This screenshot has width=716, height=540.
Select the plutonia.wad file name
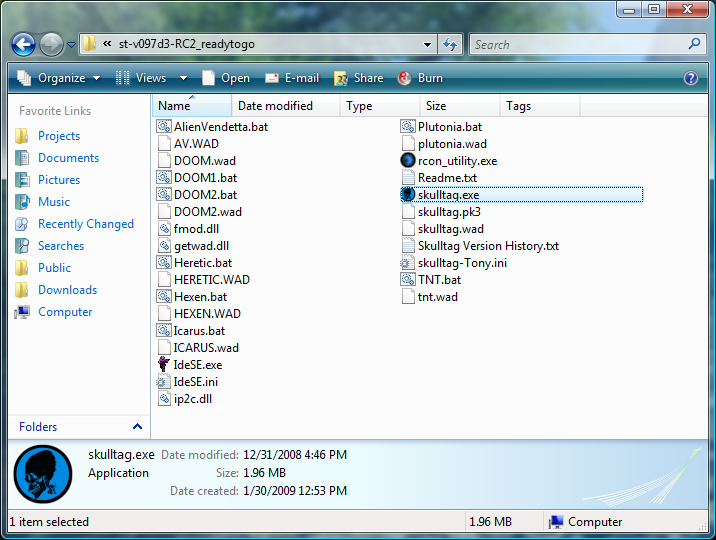452,144
